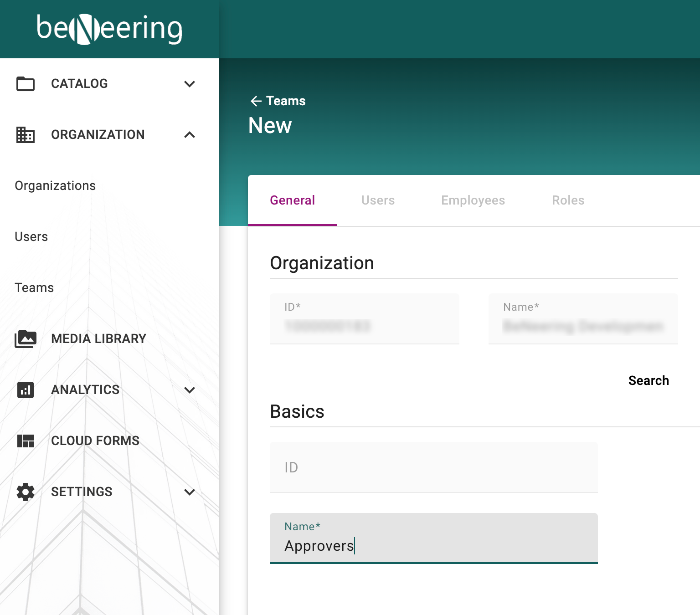The image size is (700, 615).
Task: Expand the Analytics menu chevron
Action: [190, 390]
